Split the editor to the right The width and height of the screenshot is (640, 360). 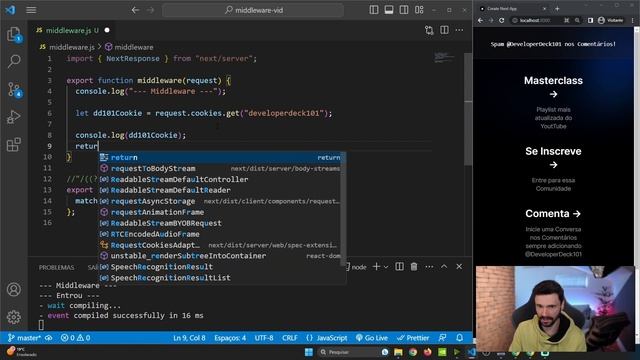point(444,30)
